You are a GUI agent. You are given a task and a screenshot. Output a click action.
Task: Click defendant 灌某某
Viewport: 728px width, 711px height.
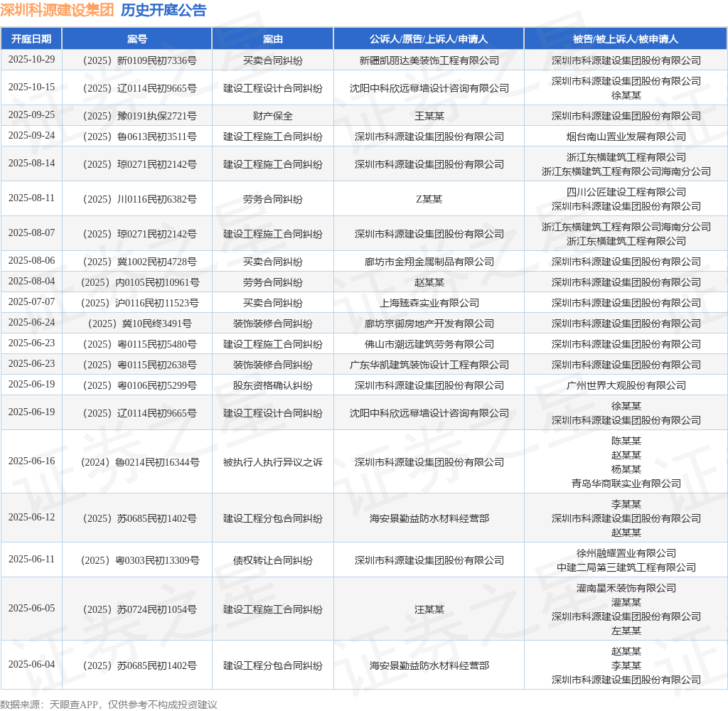point(626,602)
